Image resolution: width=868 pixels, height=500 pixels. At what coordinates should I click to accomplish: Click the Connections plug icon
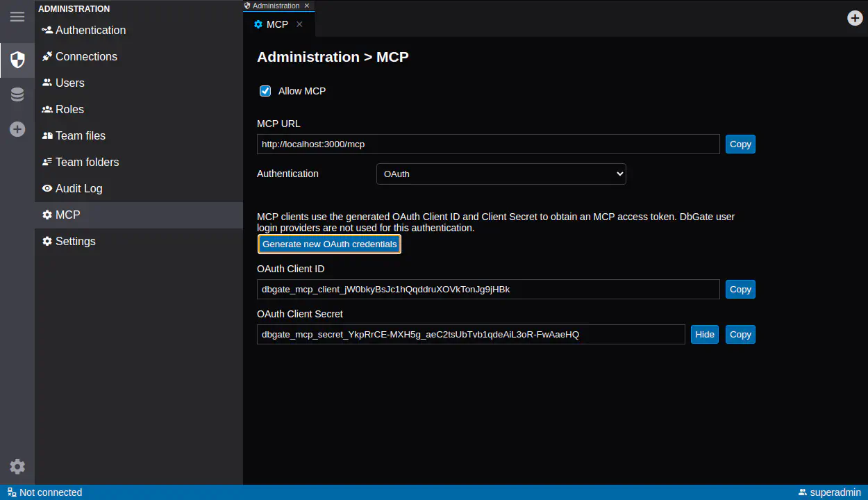click(47, 56)
